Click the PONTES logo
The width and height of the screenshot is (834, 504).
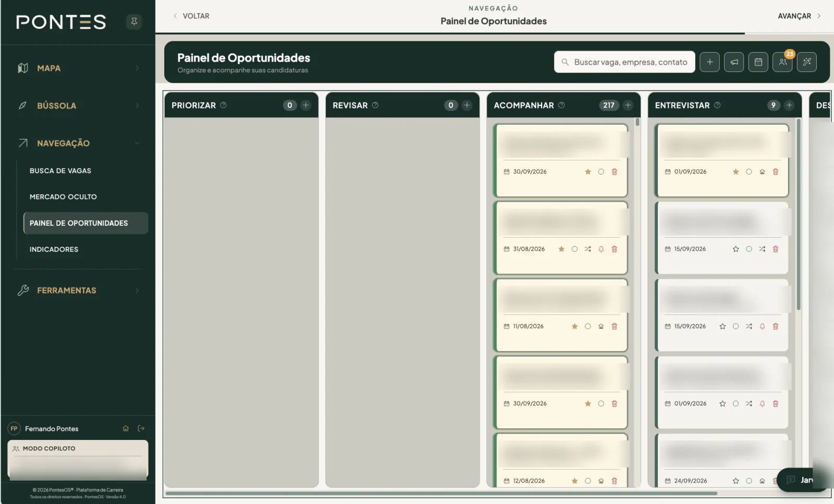pos(61,22)
